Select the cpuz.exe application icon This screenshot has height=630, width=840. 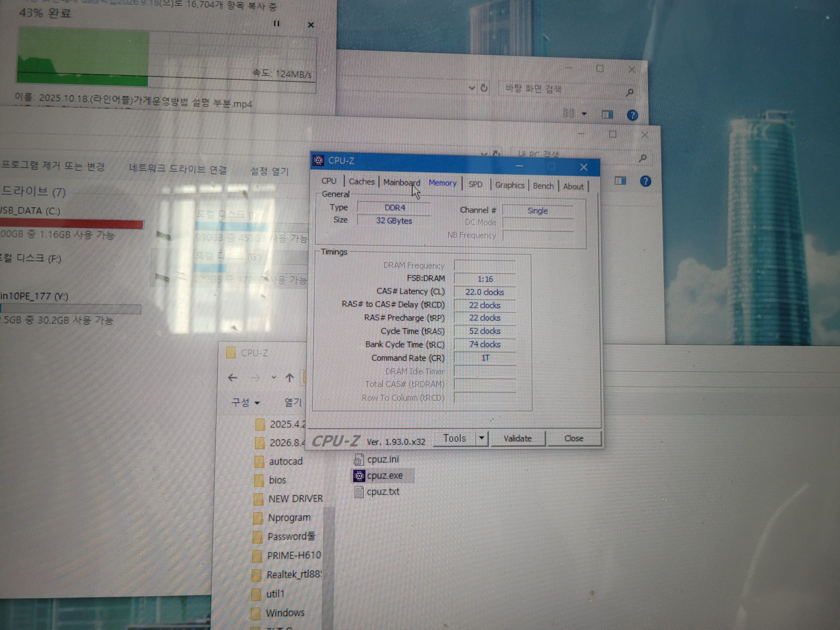tap(359, 476)
